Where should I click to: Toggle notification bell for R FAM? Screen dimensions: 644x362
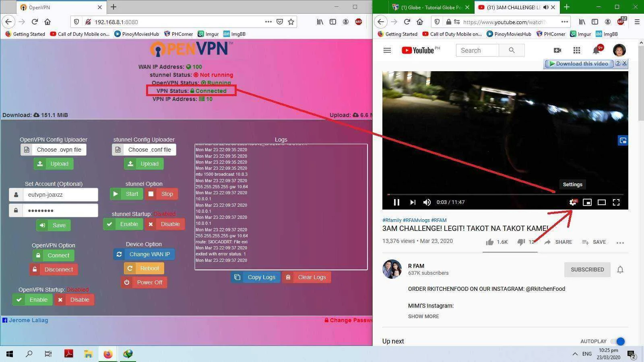(620, 269)
